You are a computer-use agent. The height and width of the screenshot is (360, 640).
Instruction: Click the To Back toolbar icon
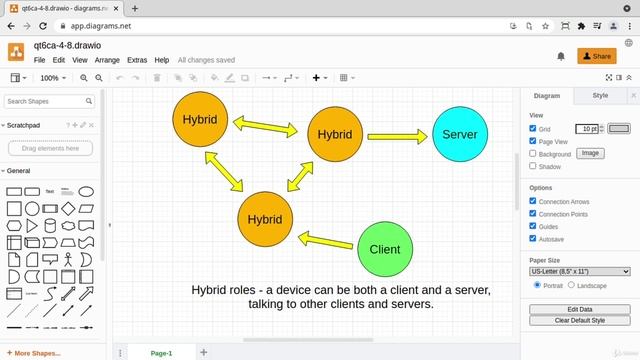193,78
